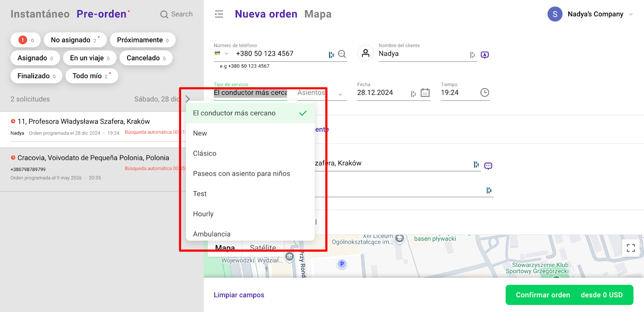Image resolution: width=644 pixels, height=312 pixels.
Task: Click the phone number input field
Action: tap(280, 54)
